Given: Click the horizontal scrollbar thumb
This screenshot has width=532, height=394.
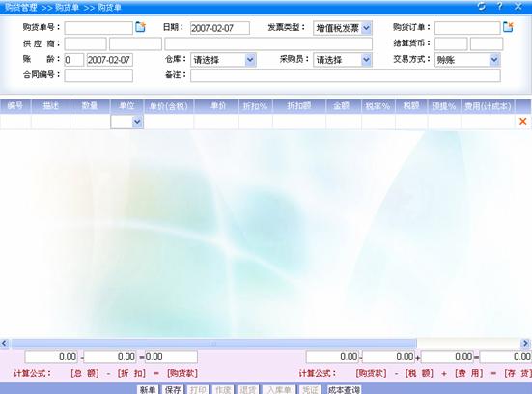Looking at the screenshot, I should click(x=214, y=343).
